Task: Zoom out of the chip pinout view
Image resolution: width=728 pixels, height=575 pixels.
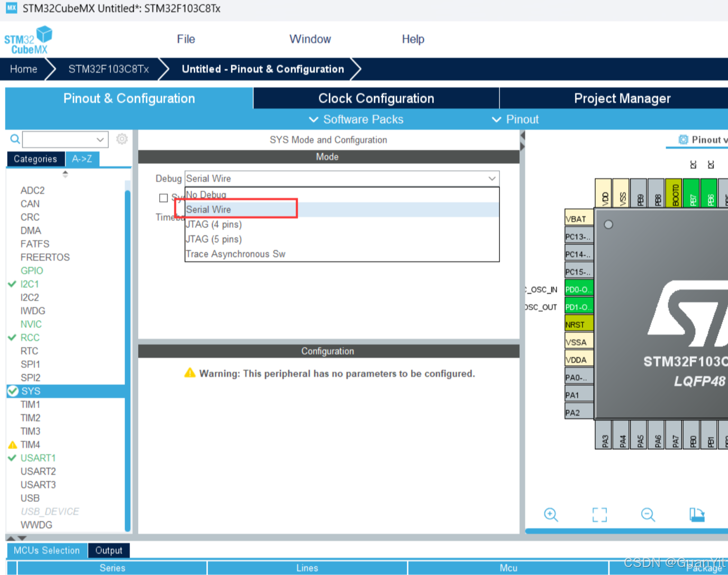Action: 648,515
